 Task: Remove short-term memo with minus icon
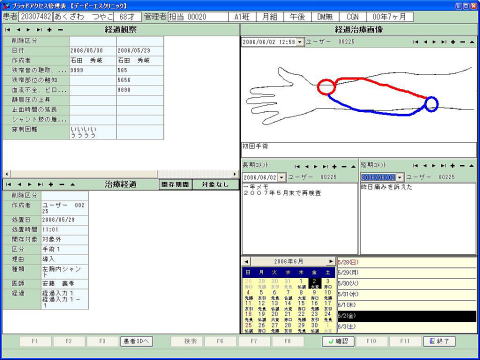coord(462,166)
